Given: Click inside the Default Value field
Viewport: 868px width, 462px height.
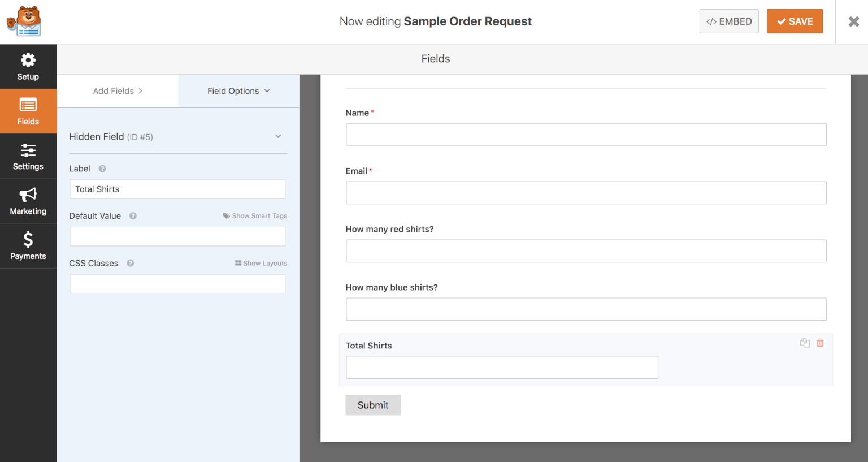Looking at the screenshot, I should [x=177, y=236].
